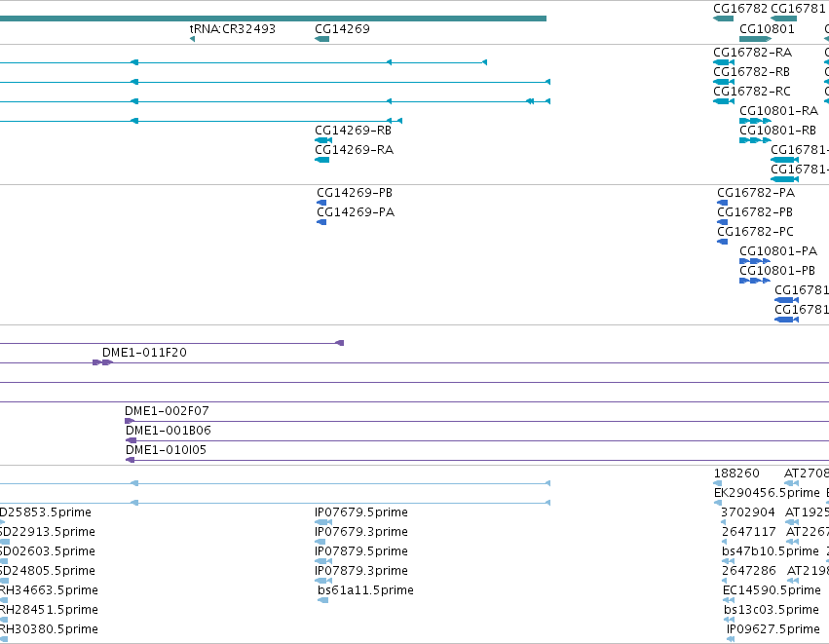Select the IP09627.5prime EST label
The width and height of the screenshot is (829, 644).
[x=772, y=629]
